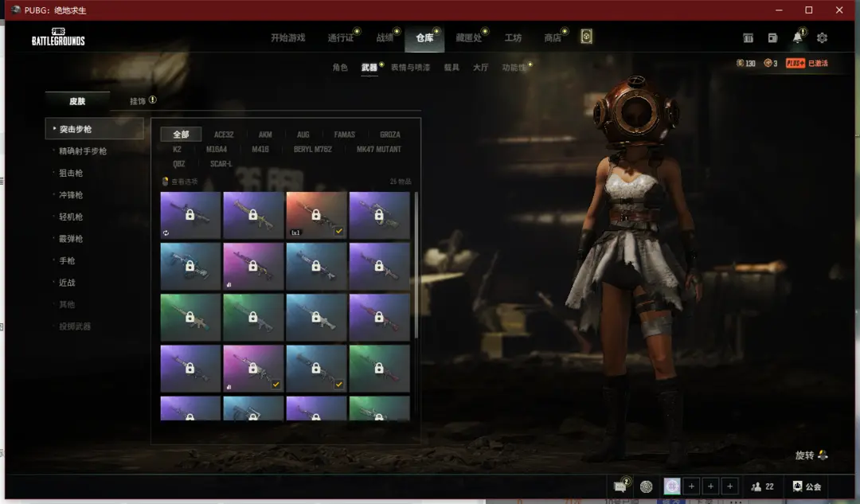
Task: Filter skins by AKM
Action: pos(265,135)
